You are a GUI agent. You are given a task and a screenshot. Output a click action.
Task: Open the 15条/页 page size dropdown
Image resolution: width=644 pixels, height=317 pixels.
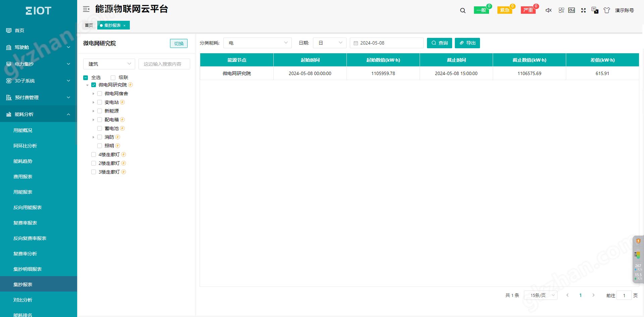pyautogui.click(x=540, y=295)
